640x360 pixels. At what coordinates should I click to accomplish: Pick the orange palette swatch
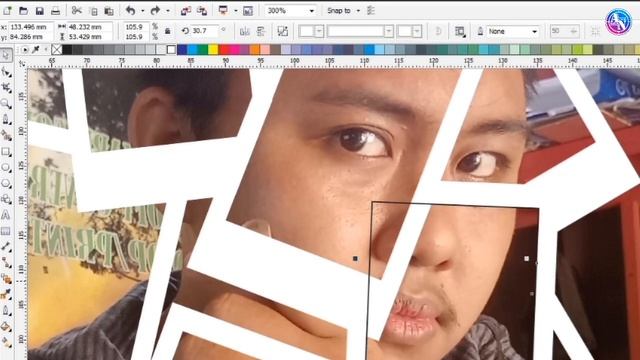[x=255, y=50]
